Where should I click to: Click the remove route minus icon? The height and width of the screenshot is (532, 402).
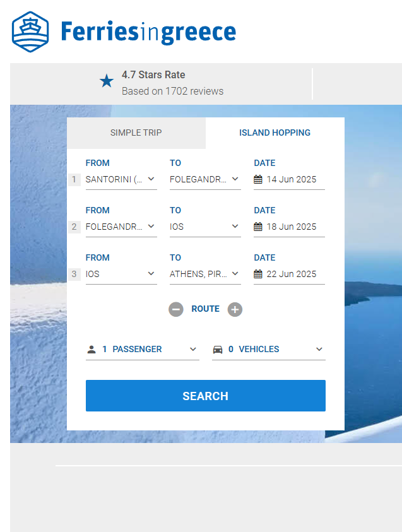tap(176, 309)
